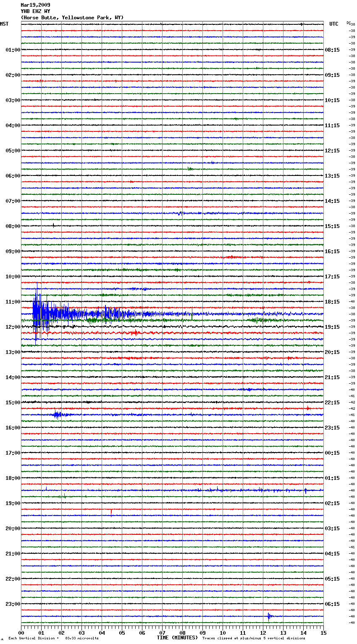This screenshot has width=357, height=644.
Task: Click the 18:15 UTC time label
Action: pos(332,302)
